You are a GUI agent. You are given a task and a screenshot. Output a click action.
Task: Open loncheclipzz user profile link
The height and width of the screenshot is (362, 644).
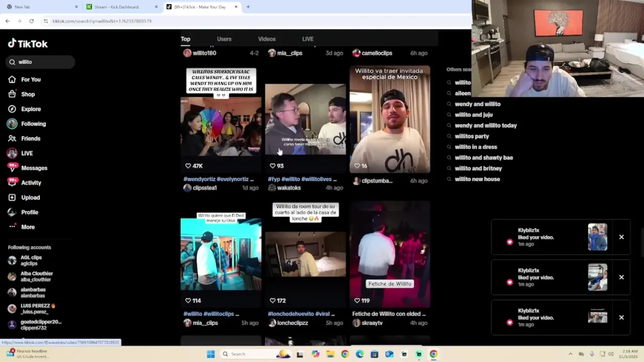coord(292,323)
